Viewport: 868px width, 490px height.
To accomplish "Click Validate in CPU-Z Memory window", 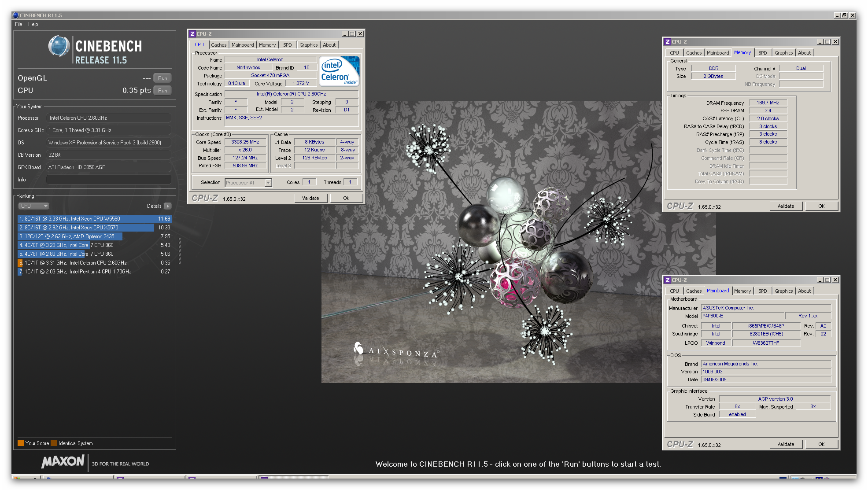I will [786, 206].
